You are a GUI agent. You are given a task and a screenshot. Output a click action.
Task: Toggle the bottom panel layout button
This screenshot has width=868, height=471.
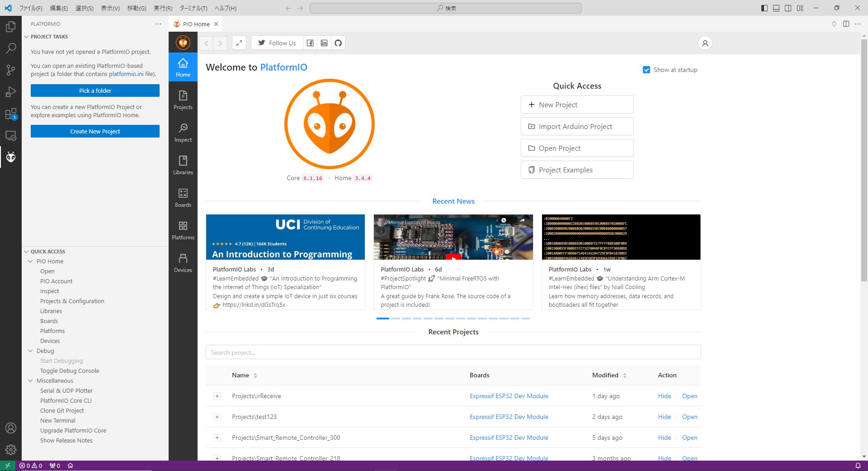776,8
